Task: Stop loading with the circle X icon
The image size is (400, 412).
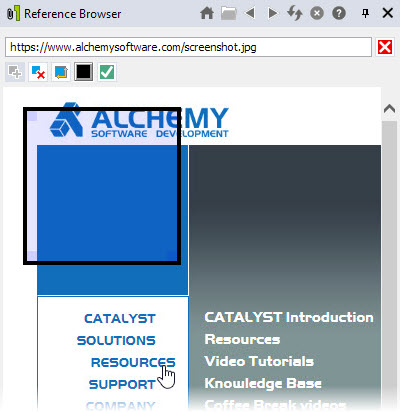Action: pos(317,14)
